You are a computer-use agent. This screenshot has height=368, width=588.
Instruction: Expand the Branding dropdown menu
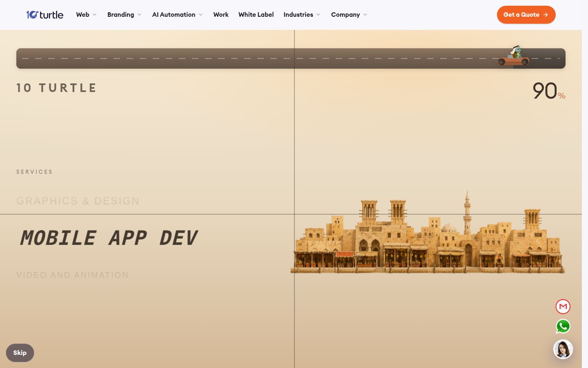tap(125, 15)
